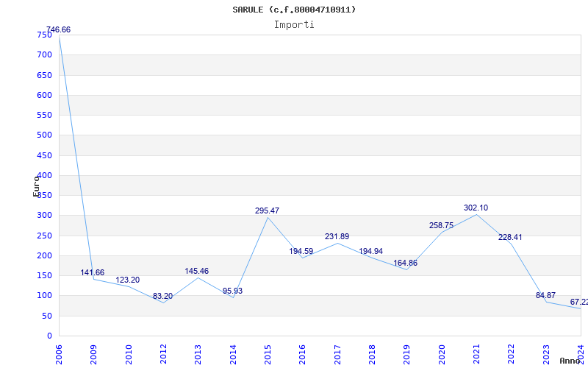Click the 150 y-axis tick label
Screen dimensions: 588x368
pos(44,275)
